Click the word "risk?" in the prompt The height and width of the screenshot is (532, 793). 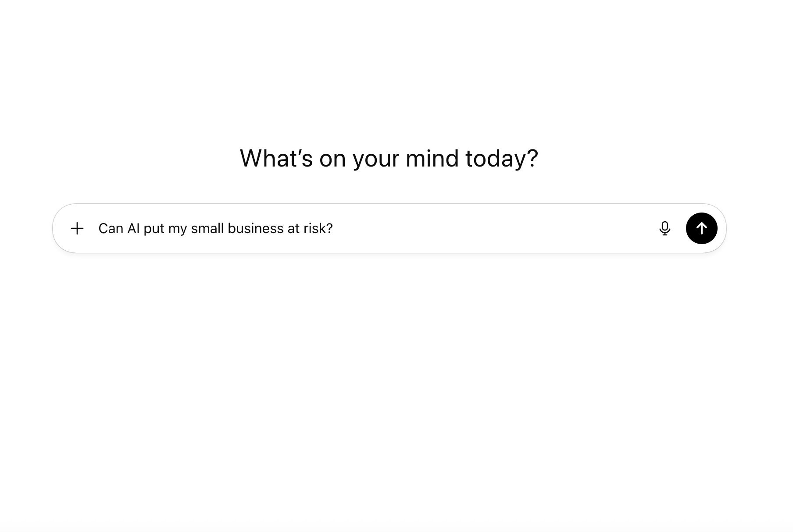click(318, 228)
